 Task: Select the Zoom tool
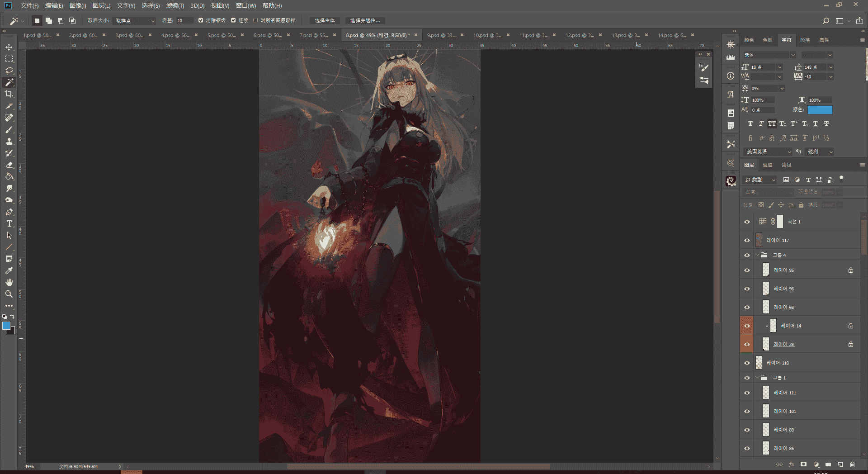click(9, 294)
